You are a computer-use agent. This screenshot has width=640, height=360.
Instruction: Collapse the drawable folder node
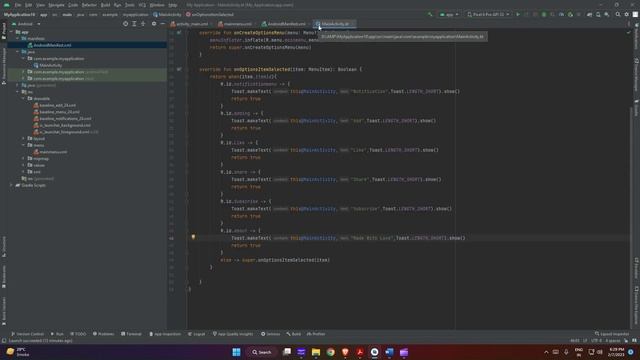tap(24, 98)
